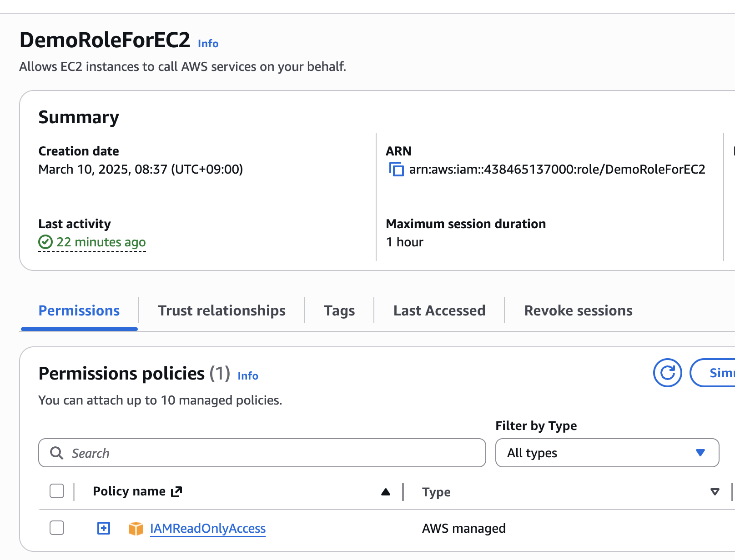The height and width of the screenshot is (560, 735).
Task: Copy the role ARN with the copy icon
Action: click(396, 170)
